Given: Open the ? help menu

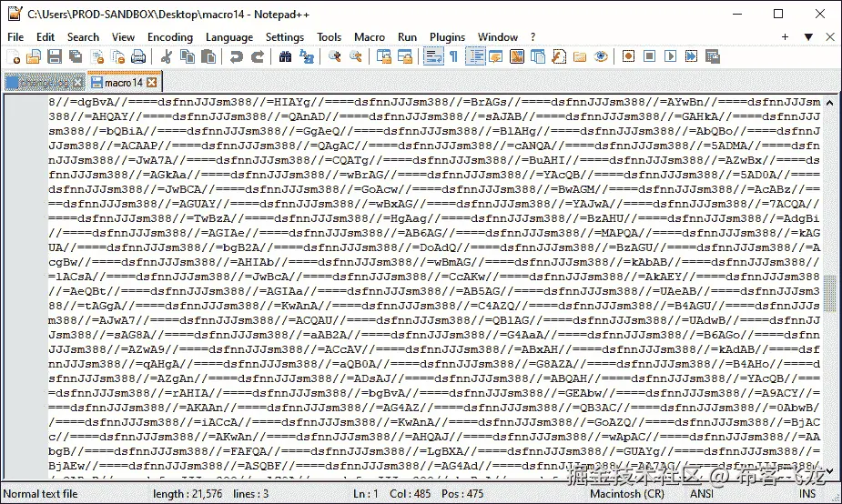Looking at the screenshot, I should (533, 37).
